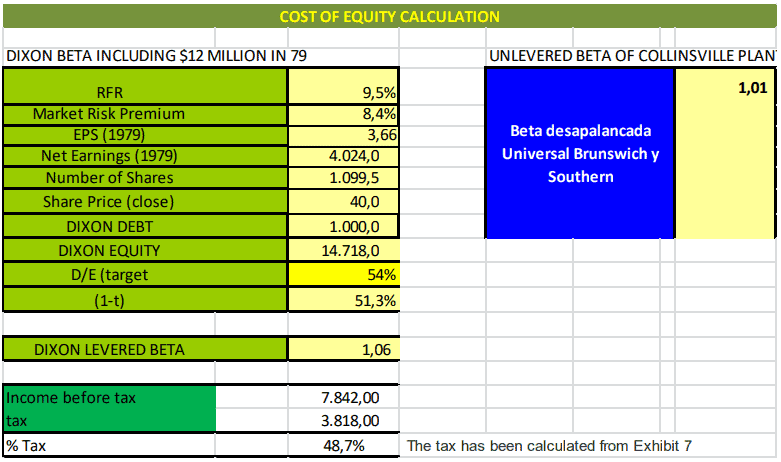Select the Number of Shares label
The height and width of the screenshot is (462, 781).
(145, 178)
